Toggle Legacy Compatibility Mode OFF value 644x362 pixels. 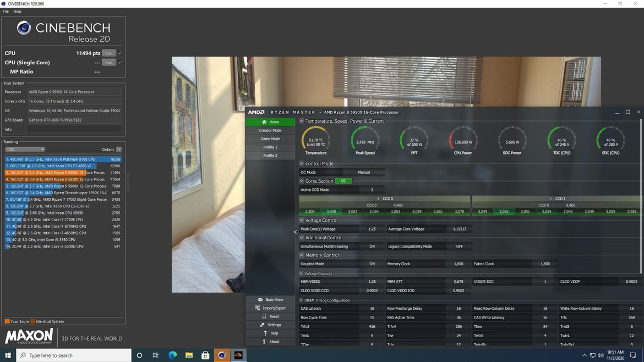tap(459, 246)
